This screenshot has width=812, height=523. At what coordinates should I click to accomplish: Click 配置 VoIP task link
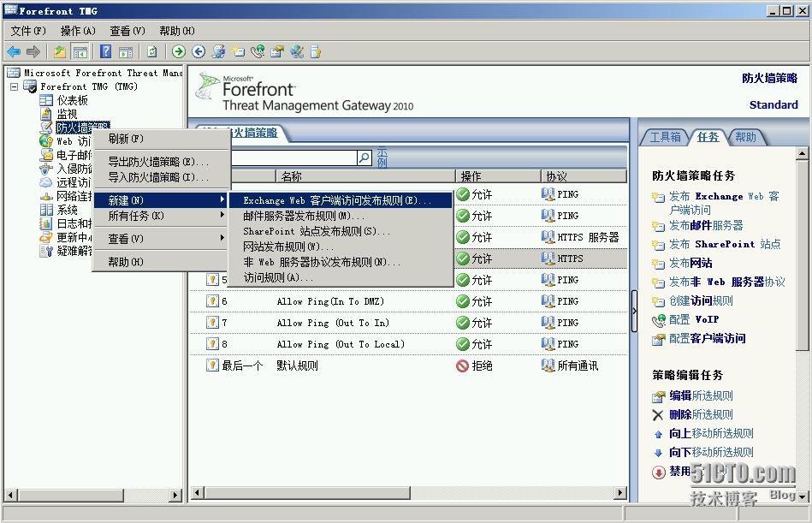pos(693,319)
